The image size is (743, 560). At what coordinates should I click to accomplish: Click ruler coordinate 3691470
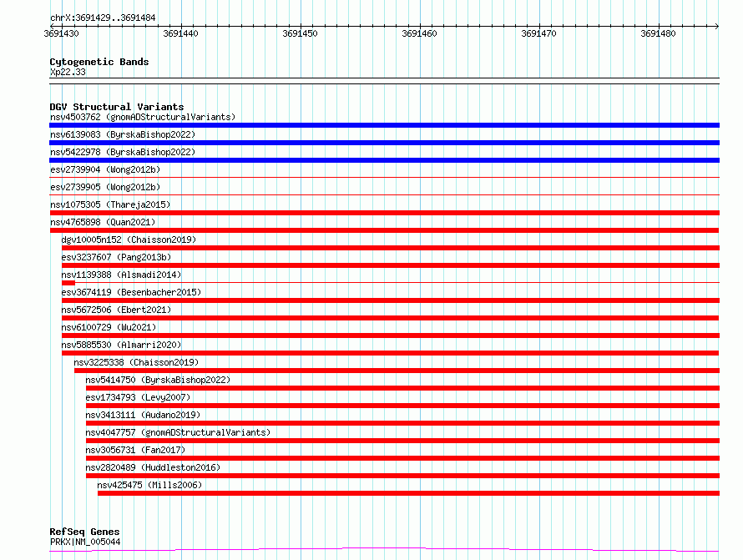[x=538, y=33]
